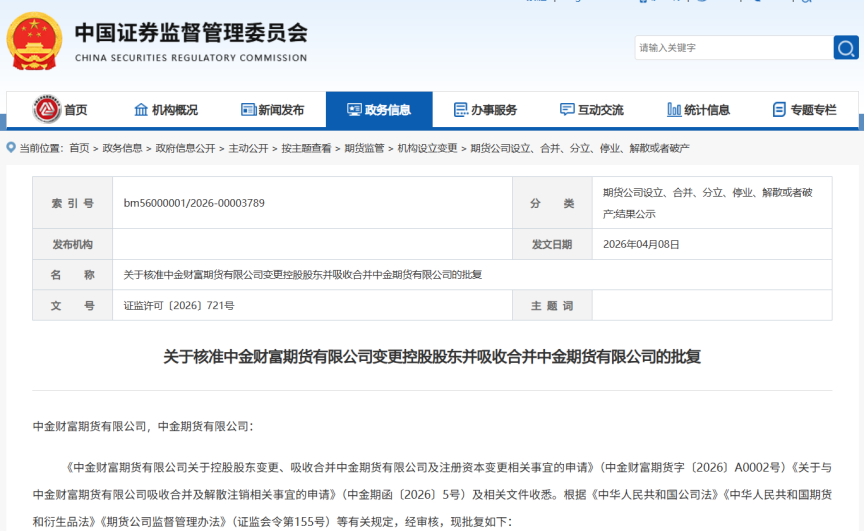Click the 新闻发布 newspaper icon
The height and width of the screenshot is (531, 864).
(x=247, y=110)
